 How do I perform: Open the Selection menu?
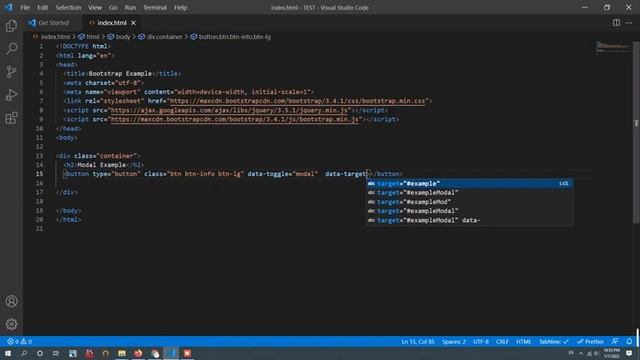[68, 7]
